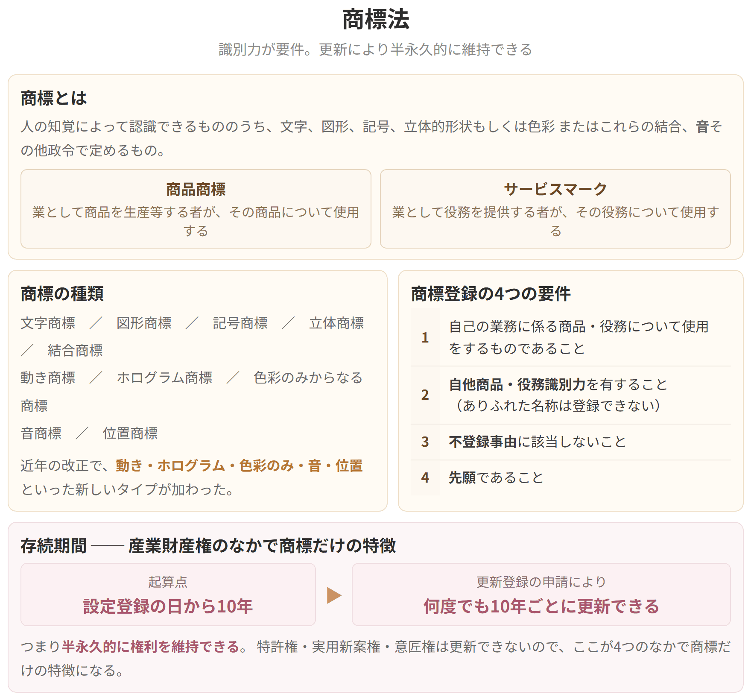Screen dimensions: 751x700
Task: Click the 設定登録の日から10年 text
Action: click(x=168, y=606)
